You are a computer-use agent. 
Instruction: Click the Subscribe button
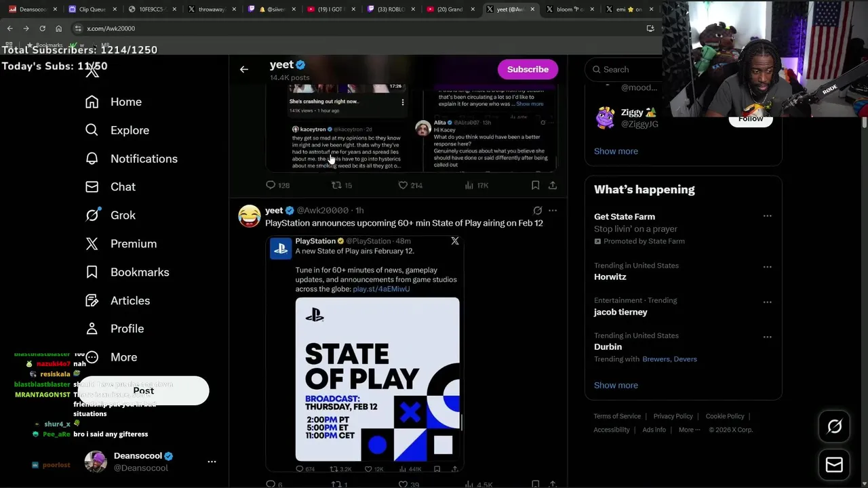click(x=528, y=69)
